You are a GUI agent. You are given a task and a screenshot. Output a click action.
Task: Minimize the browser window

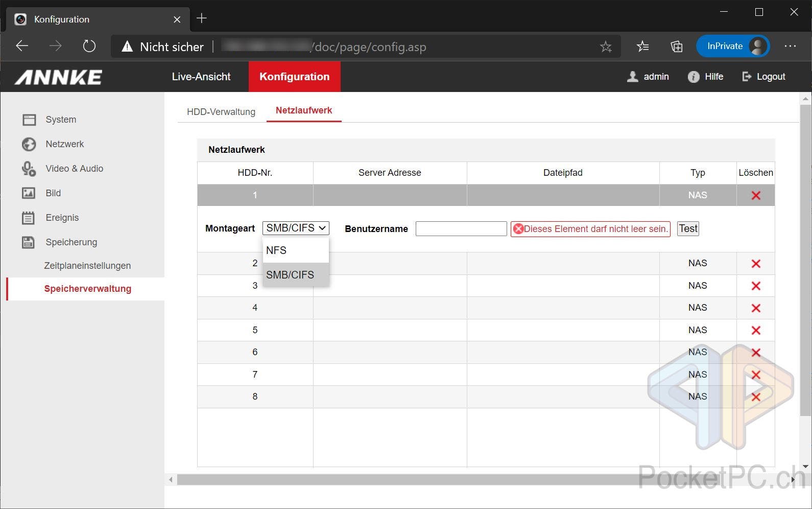coord(724,12)
